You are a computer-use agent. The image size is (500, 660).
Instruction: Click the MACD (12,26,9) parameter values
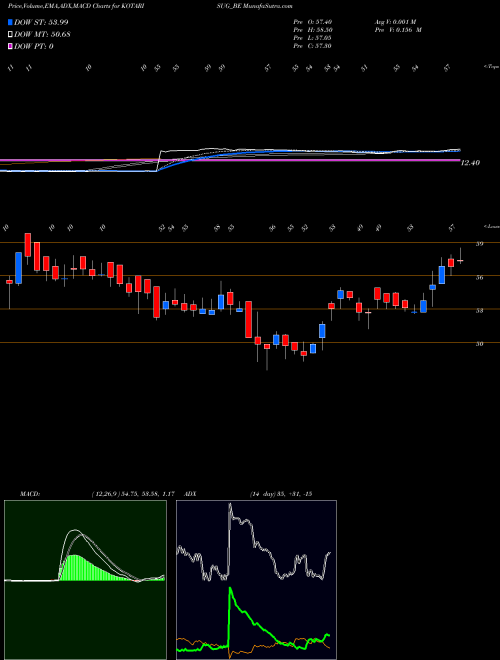[133, 494]
